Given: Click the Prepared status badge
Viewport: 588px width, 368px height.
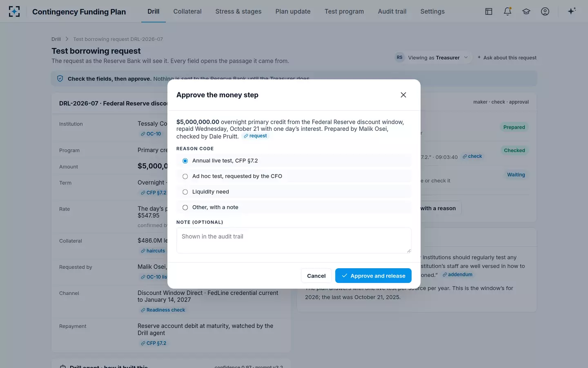Looking at the screenshot, I should [514, 127].
